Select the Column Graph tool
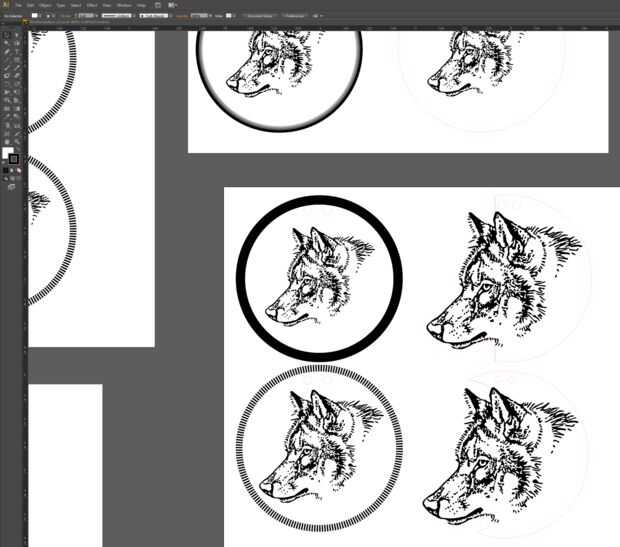This screenshot has height=547, width=620. (x=17, y=125)
